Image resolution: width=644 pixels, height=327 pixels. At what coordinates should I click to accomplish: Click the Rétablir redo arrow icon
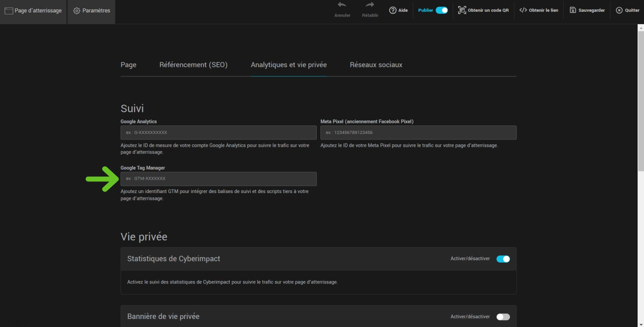point(370,5)
